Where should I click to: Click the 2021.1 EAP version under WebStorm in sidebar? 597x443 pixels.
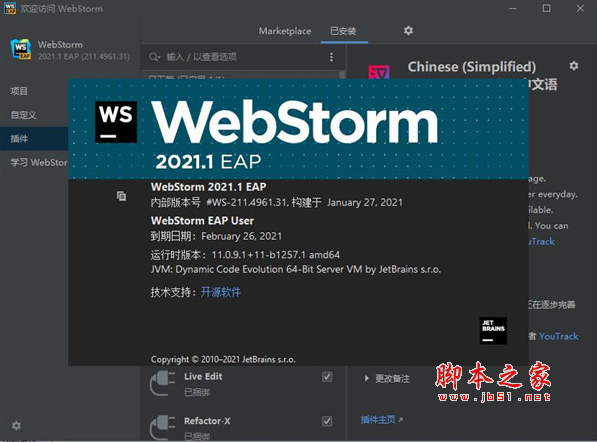point(84,56)
